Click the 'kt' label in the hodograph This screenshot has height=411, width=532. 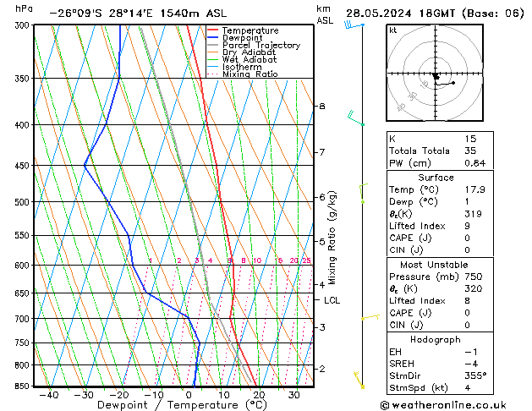tap(393, 30)
